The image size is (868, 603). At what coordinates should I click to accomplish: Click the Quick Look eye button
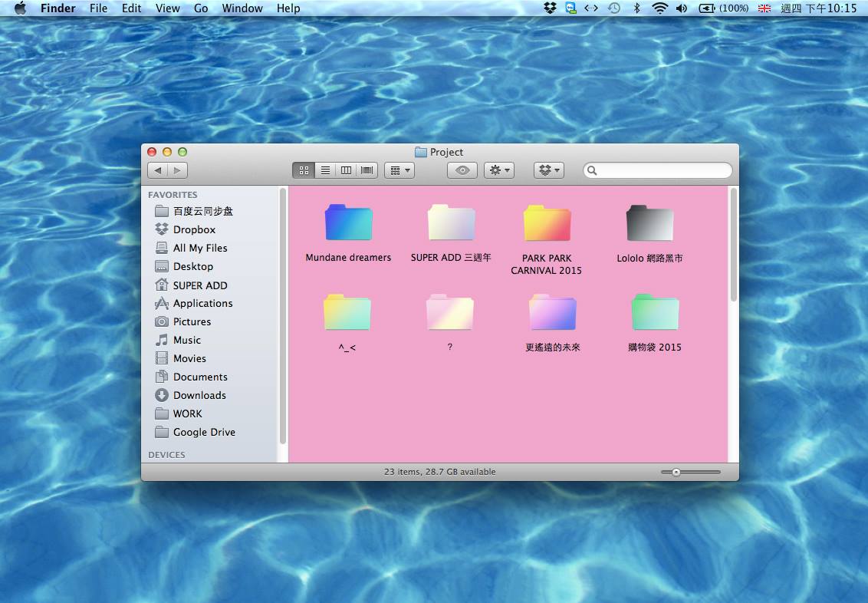coord(462,170)
